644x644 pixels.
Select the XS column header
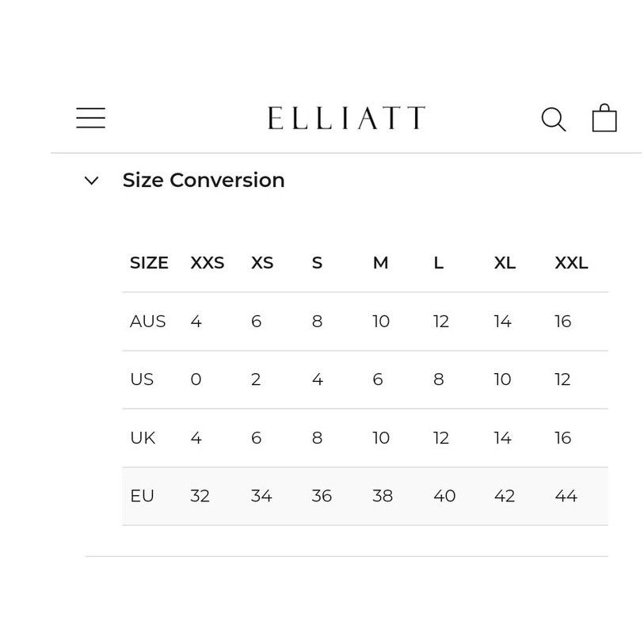click(262, 263)
